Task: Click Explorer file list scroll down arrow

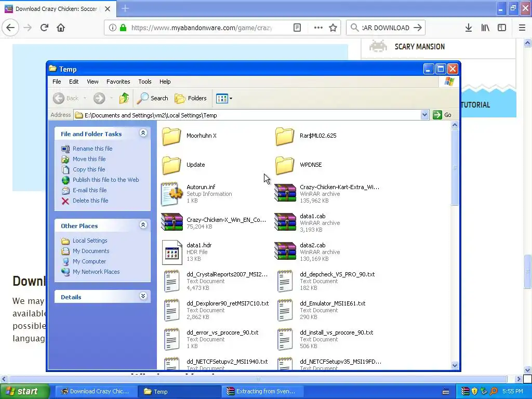Action: [455, 365]
